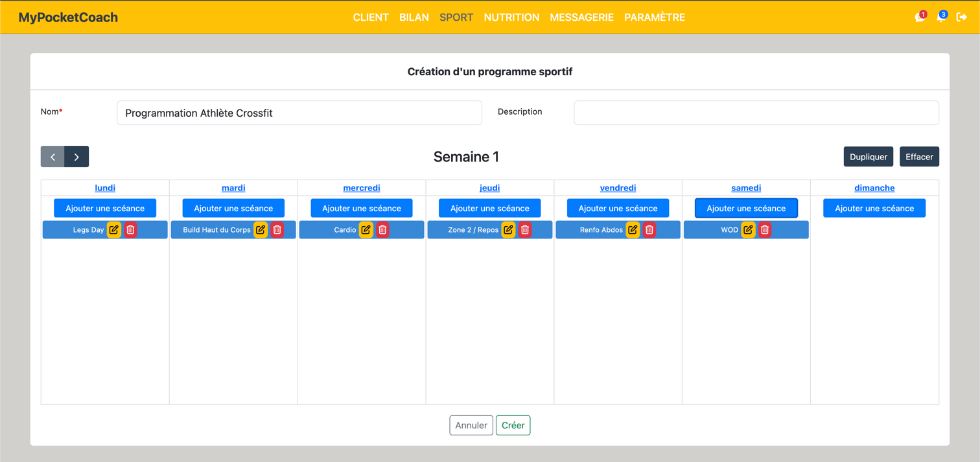Check the blue notifications bell
Screen dimensions: 980x462
click(940, 17)
